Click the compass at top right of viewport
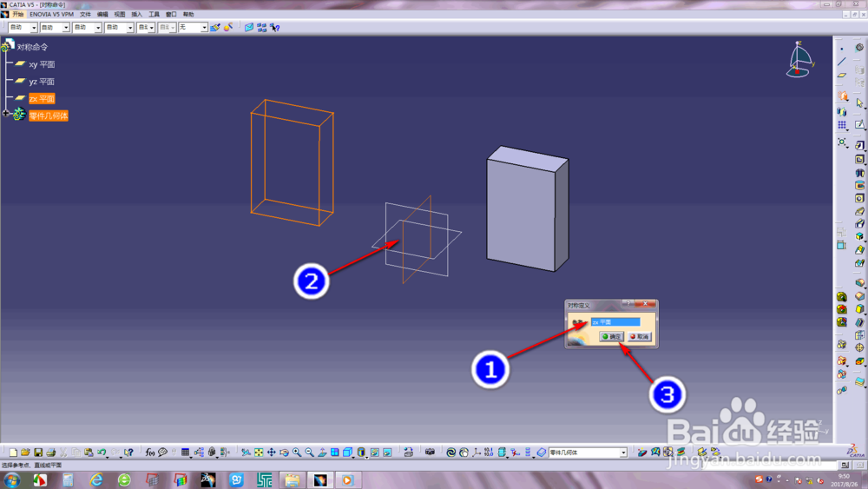This screenshot has width=868, height=489. 799,59
